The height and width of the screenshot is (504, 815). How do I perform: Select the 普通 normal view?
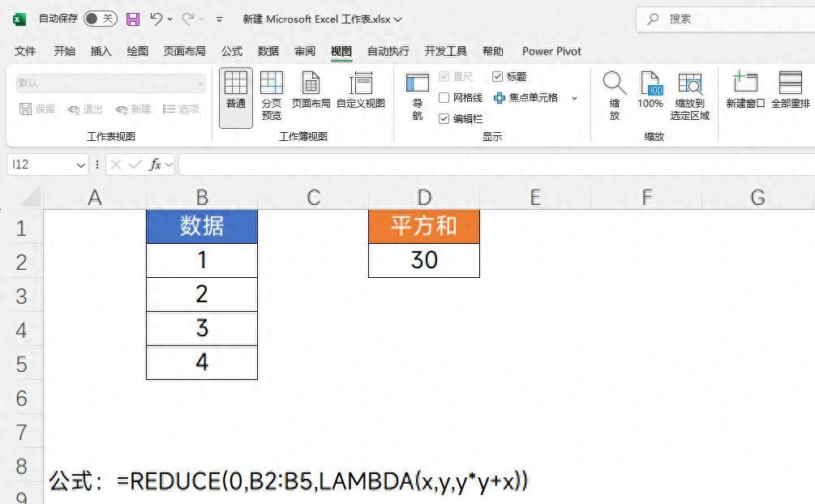tap(236, 97)
